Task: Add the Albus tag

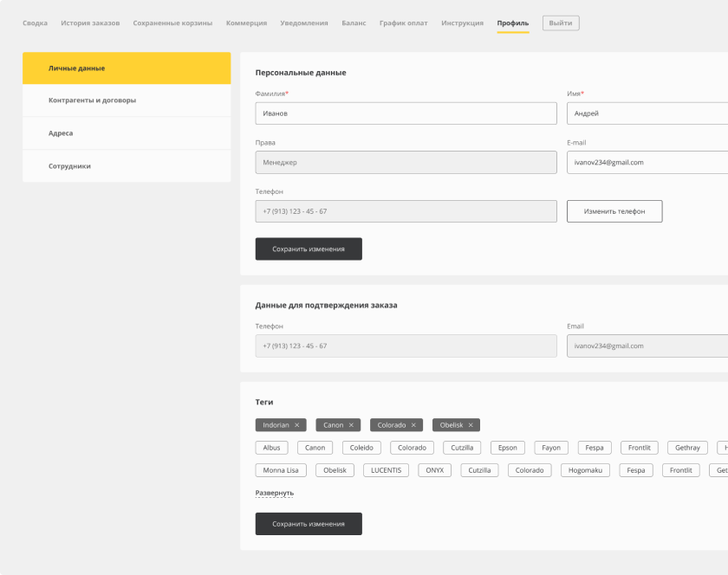Action: 271,448
